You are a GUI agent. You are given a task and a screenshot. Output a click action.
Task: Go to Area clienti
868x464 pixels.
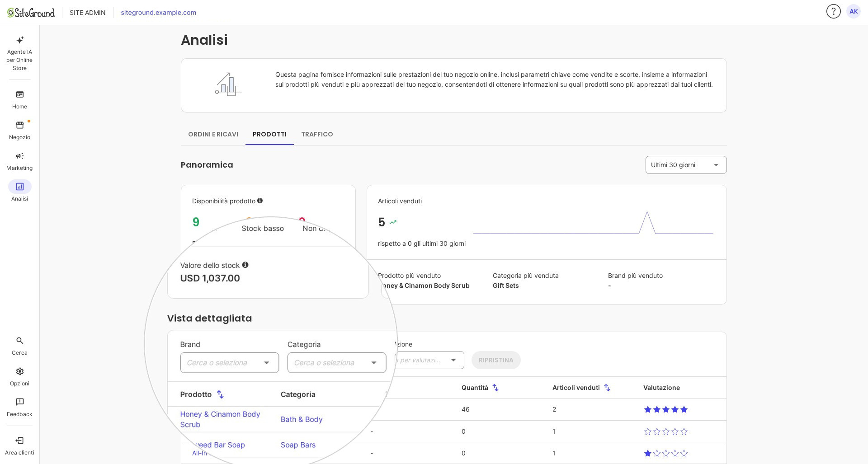(19, 446)
